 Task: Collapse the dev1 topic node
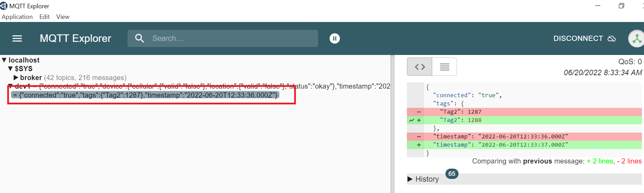[10, 85]
